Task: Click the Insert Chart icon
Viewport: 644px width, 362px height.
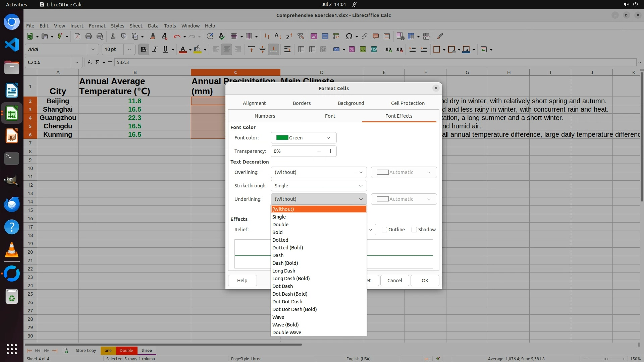Action: tap(325, 36)
